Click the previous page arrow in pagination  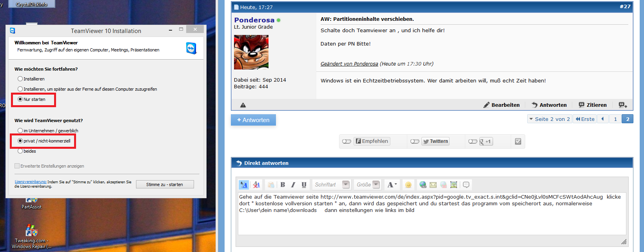pyautogui.click(x=603, y=119)
